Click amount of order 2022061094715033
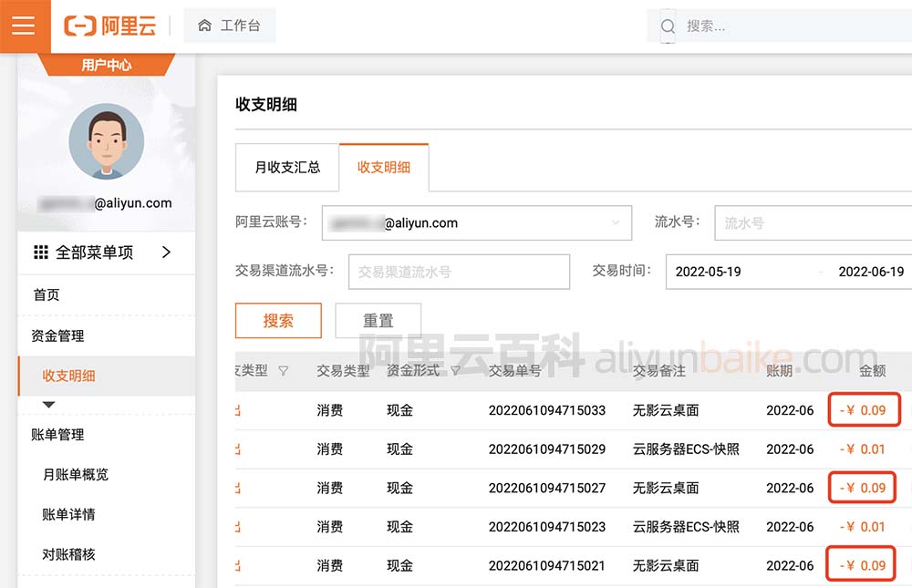The width and height of the screenshot is (912, 588). pyautogui.click(x=863, y=410)
